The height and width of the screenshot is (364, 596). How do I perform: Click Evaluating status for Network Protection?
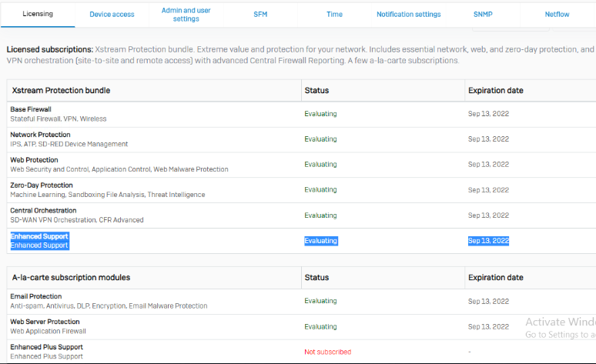(320, 139)
